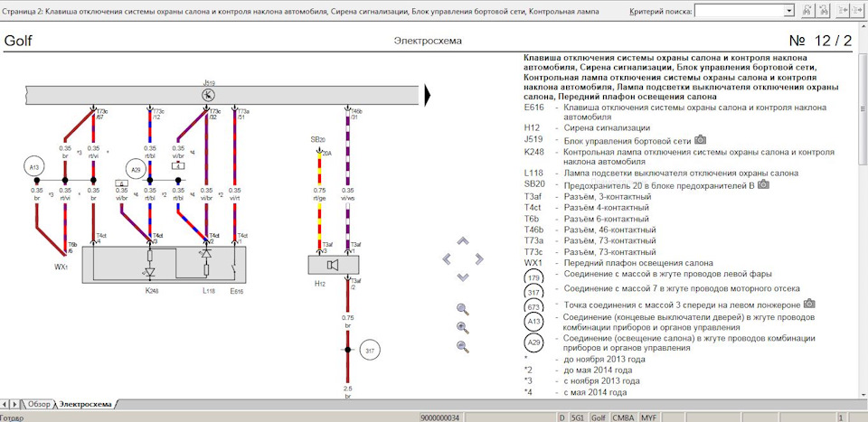The width and height of the screenshot is (868, 422).
Task: Click legend entry E616
Action: click(675, 112)
